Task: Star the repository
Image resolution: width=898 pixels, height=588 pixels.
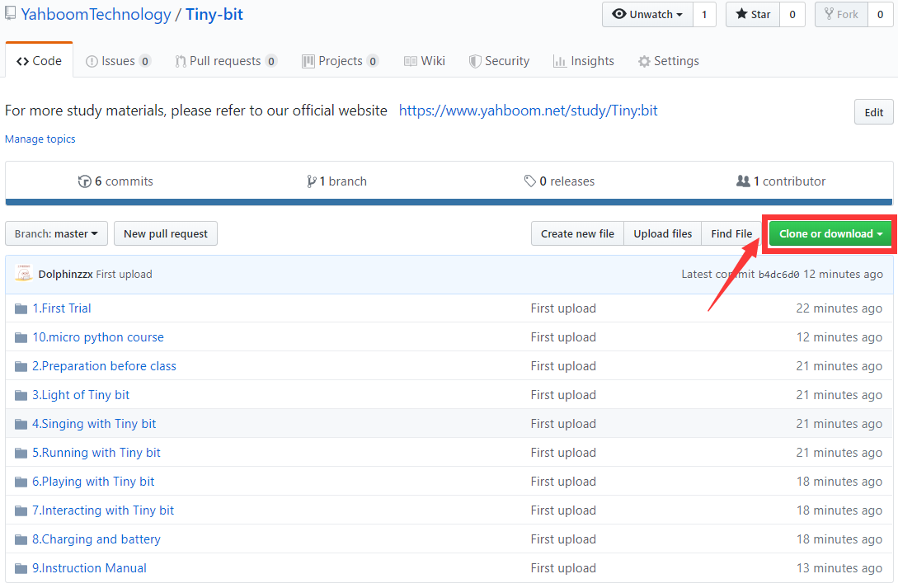Action: [753, 14]
